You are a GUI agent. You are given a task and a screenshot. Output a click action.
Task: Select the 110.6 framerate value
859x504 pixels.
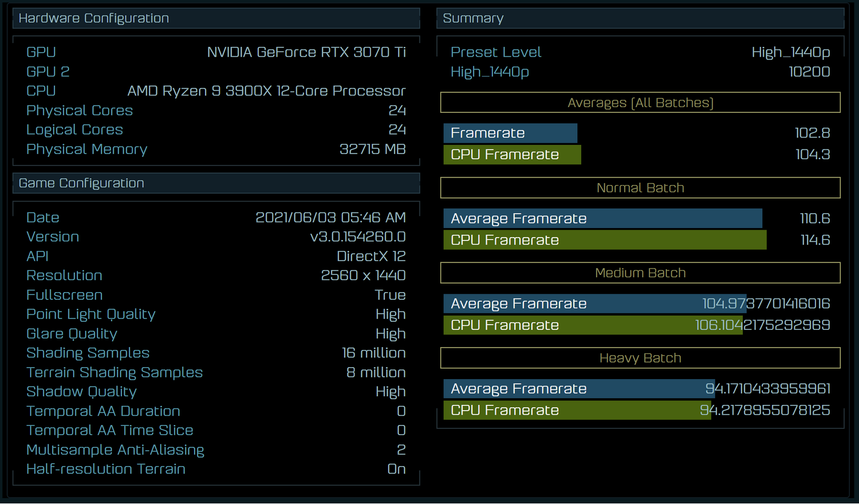point(815,218)
